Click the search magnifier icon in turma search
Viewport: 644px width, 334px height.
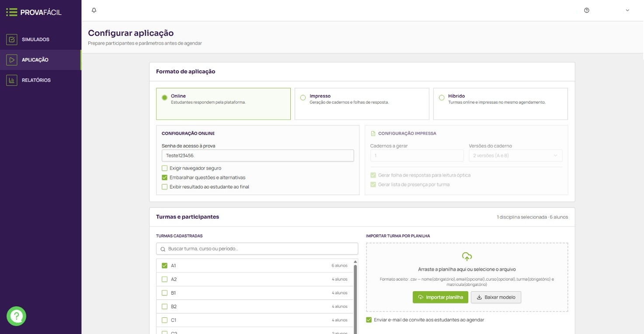[x=163, y=249]
